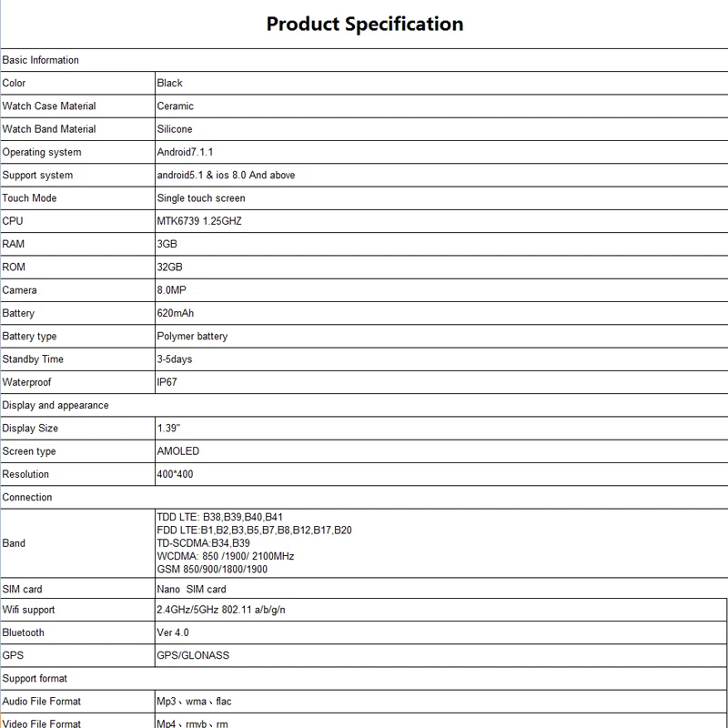Click the 400*400 resolution value
Image resolution: width=728 pixels, height=728 pixels.
(175, 474)
